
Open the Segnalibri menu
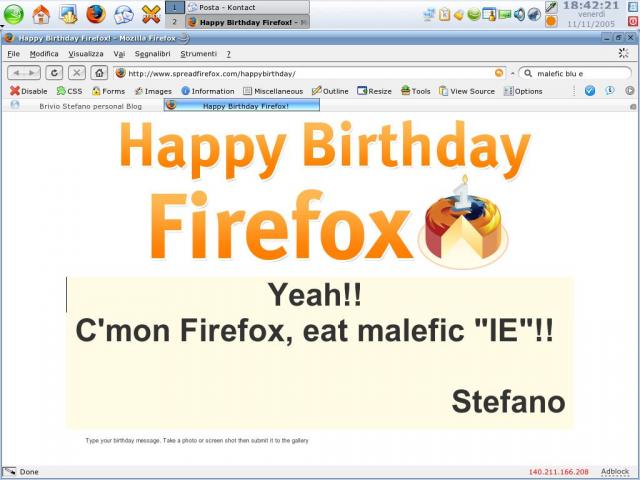(152, 54)
